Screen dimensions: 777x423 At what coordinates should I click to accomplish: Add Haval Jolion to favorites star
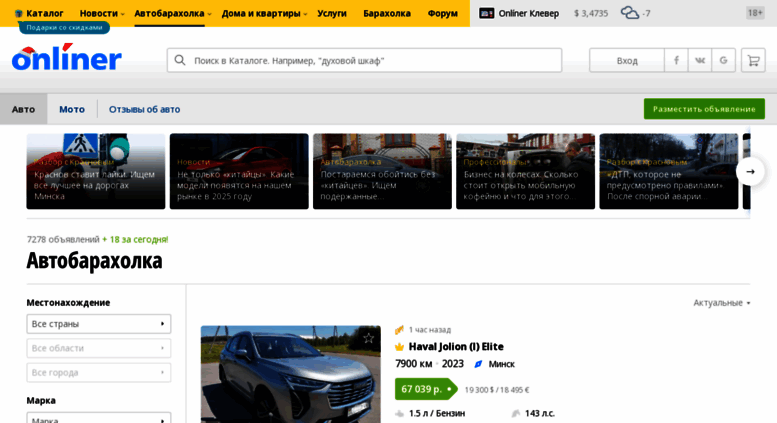[x=368, y=338]
